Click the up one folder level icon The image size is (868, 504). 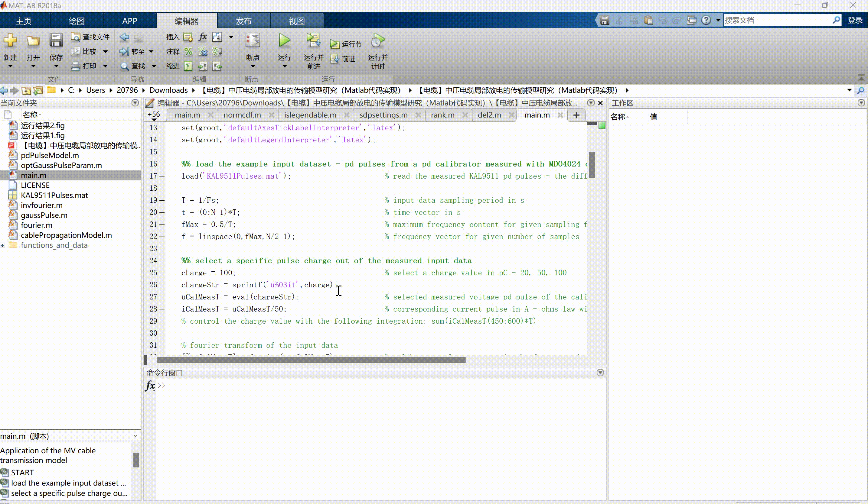tap(27, 90)
